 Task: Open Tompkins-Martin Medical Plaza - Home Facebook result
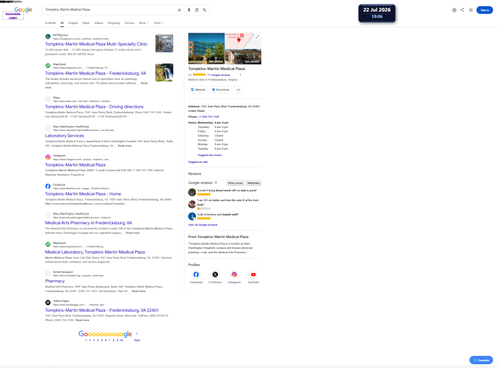coord(83,194)
